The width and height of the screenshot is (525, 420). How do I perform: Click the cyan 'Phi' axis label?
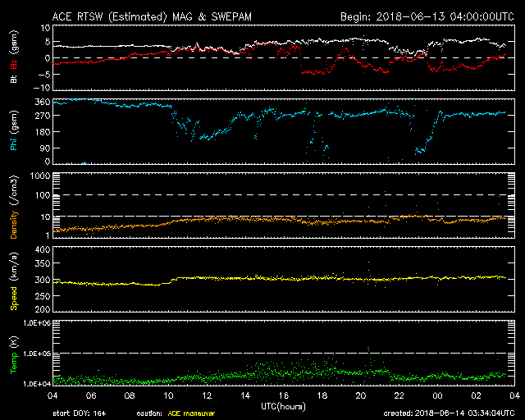coord(14,144)
